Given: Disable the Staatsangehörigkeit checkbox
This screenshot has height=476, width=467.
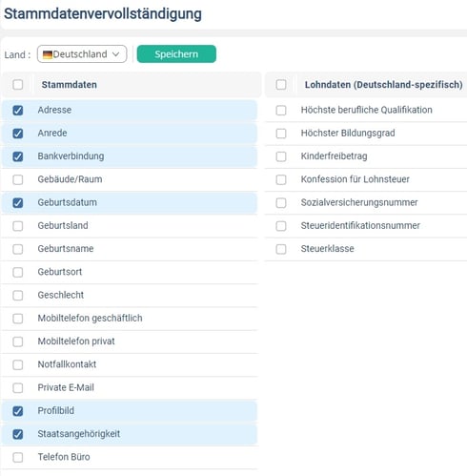Looking at the screenshot, I should coord(18,434).
